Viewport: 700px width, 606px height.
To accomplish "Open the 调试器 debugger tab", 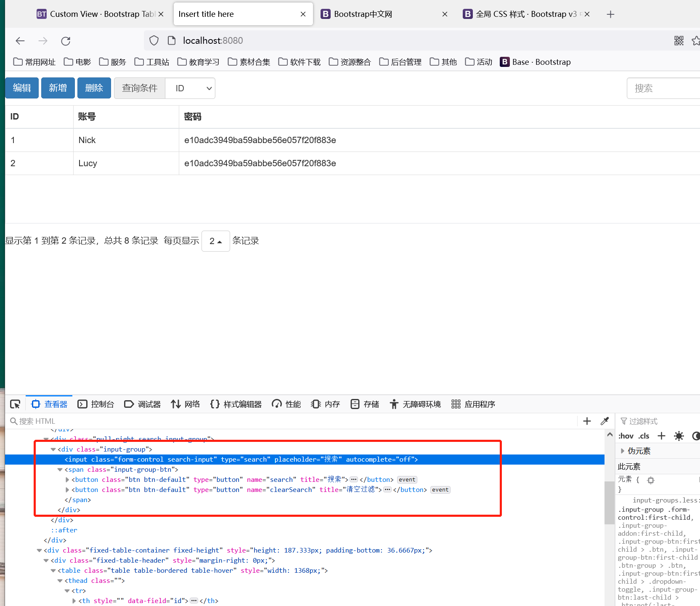I will click(142, 404).
